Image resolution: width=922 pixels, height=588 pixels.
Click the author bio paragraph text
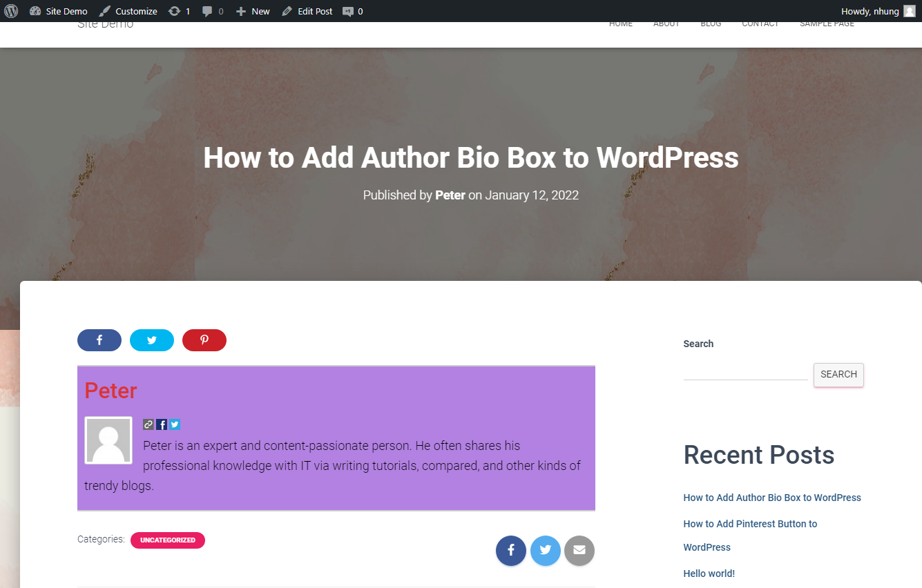[333, 466]
